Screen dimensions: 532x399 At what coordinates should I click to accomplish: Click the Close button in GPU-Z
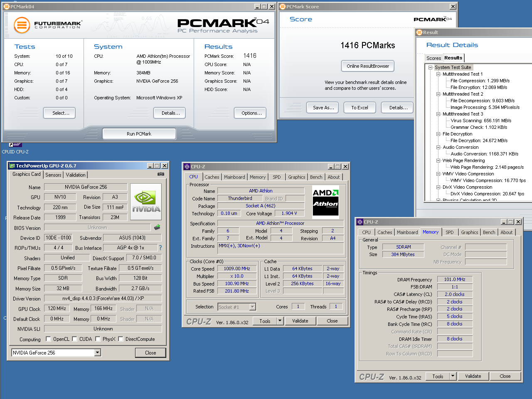click(x=150, y=353)
